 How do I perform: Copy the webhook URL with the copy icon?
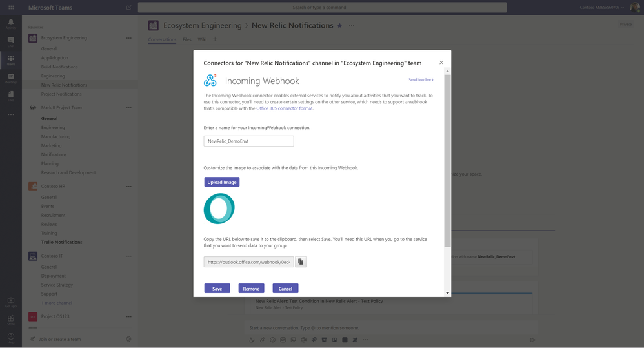click(301, 261)
